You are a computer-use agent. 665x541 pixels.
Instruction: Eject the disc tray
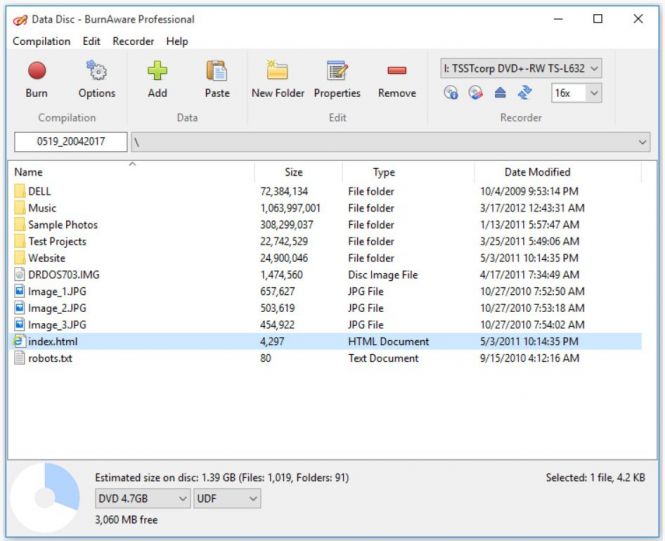[x=499, y=93]
